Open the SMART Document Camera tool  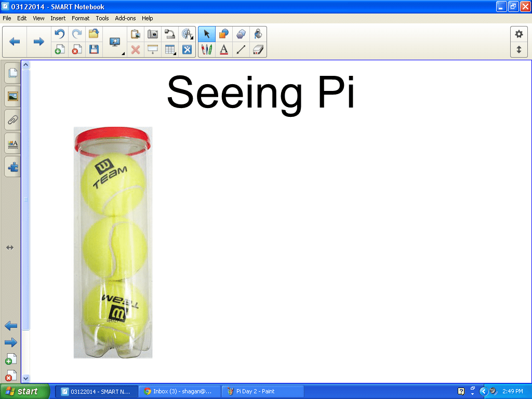pos(170,34)
